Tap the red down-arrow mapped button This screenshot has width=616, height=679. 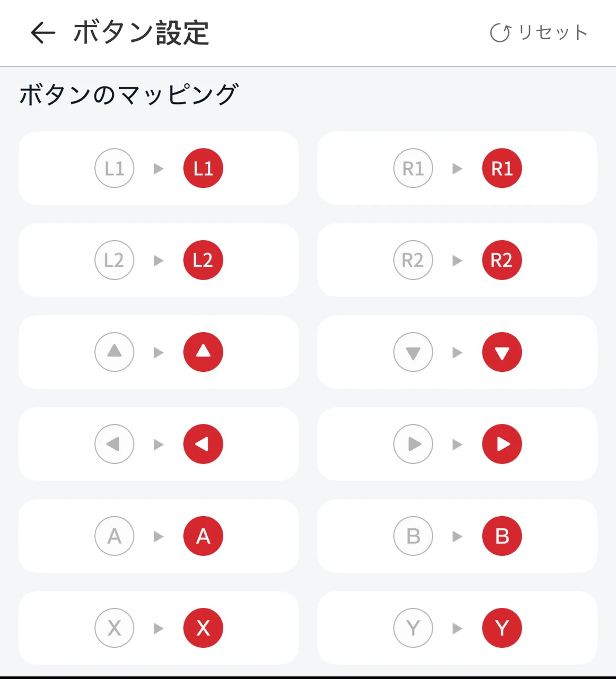coord(501,352)
